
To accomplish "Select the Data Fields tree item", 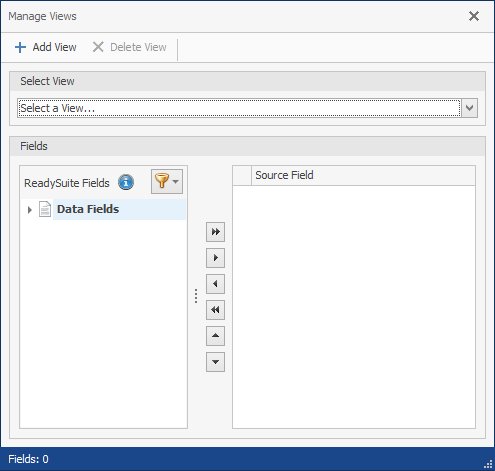I will pyautogui.click(x=88, y=209).
